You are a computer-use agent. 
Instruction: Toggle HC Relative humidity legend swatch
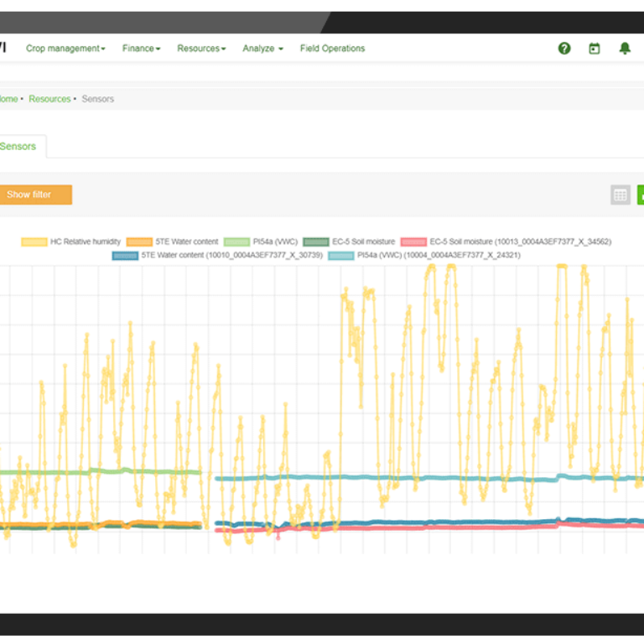click(34, 241)
